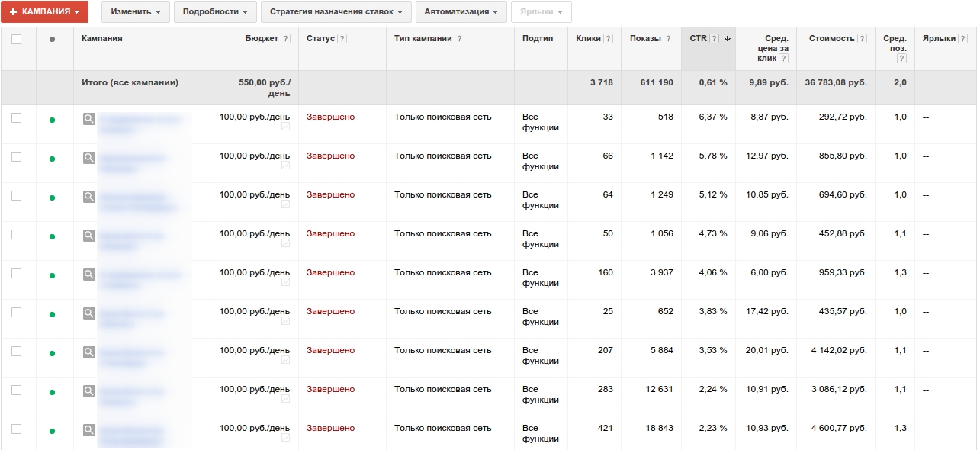
Task: Click 100,00 руб./день budget in 25 clicks row
Action: point(255,311)
